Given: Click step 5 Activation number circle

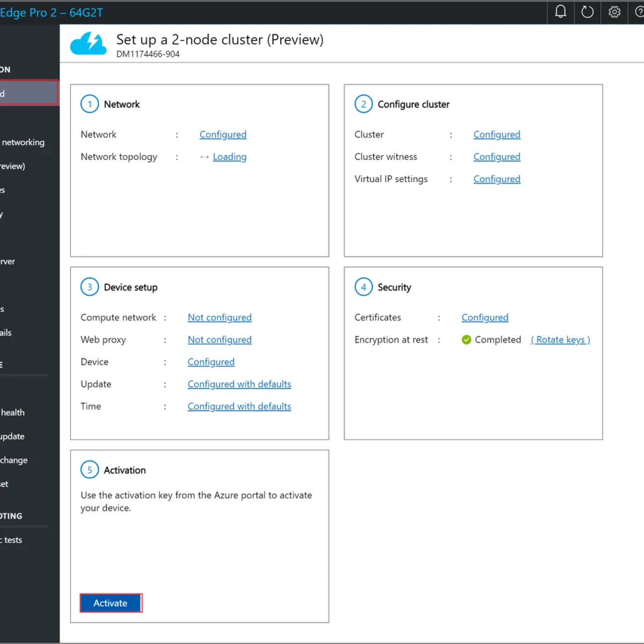Looking at the screenshot, I should tap(90, 470).
